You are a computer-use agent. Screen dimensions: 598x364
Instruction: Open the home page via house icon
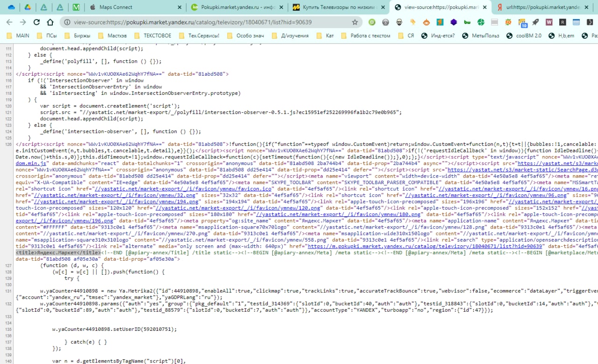[51, 22]
